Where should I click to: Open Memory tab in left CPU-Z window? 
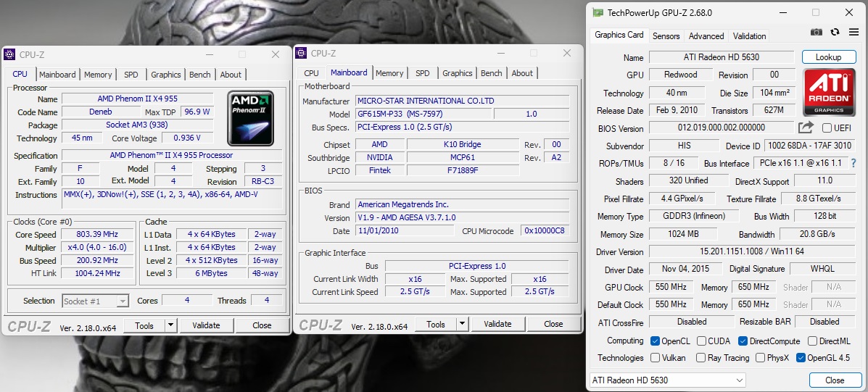click(98, 75)
